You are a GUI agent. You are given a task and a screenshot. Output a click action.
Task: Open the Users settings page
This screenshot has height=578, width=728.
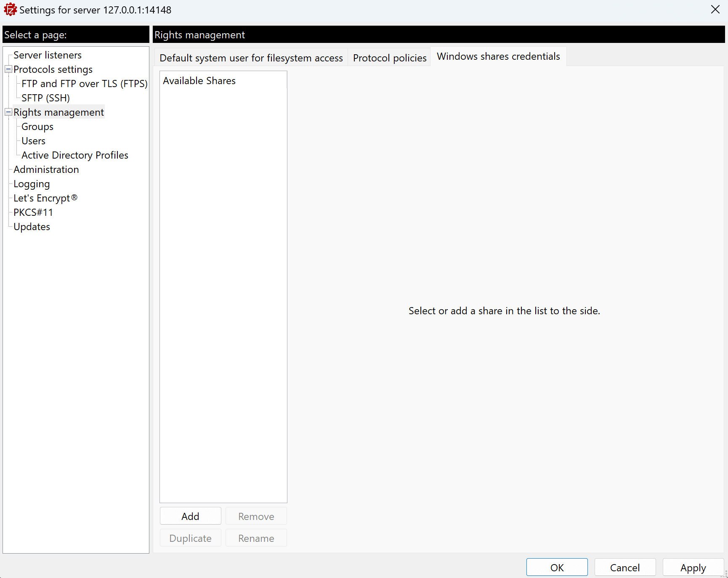point(33,141)
